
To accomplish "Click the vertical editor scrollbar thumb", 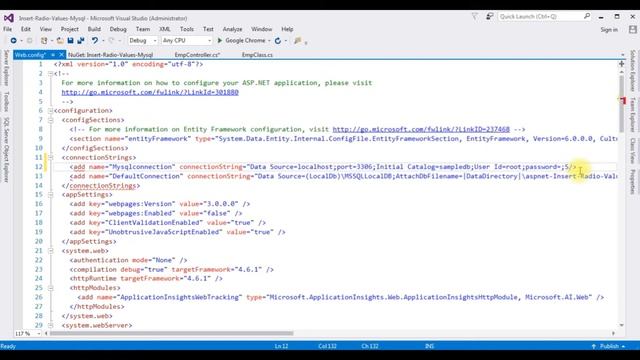I will tap(622, 104).
